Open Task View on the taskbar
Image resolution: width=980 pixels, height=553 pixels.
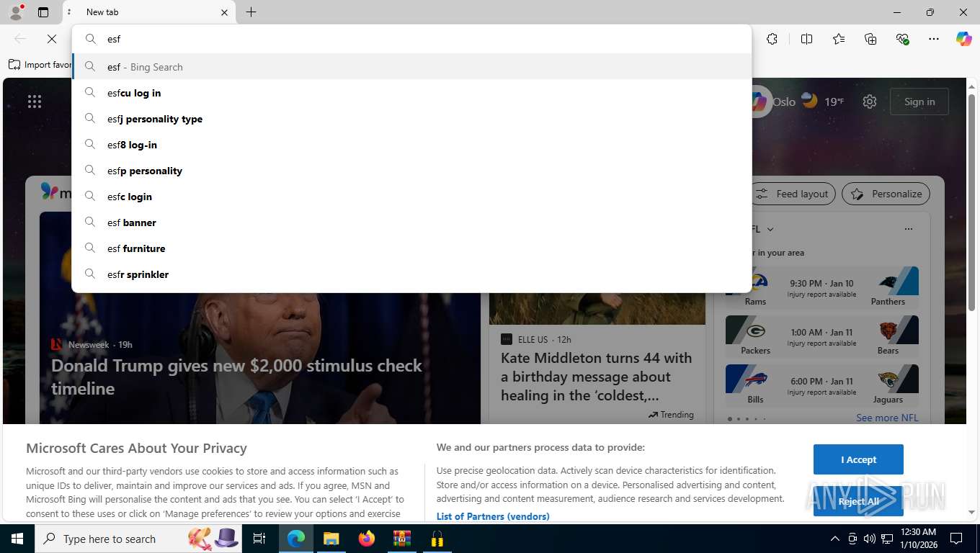[259, 539]
